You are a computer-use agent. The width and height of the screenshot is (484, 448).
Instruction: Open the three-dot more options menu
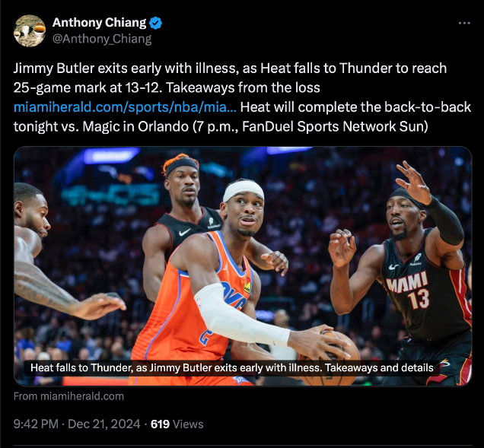(x=464, y=23)
